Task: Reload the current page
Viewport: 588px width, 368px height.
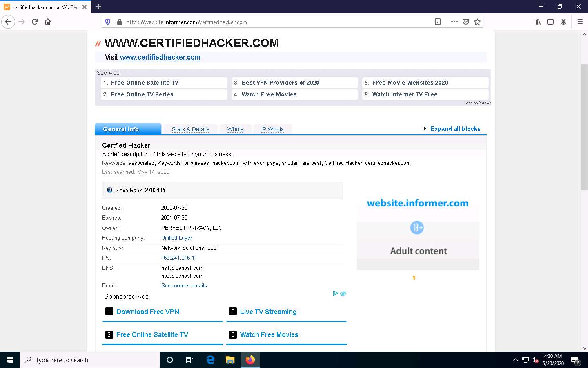Action: [x=35, y=22]
